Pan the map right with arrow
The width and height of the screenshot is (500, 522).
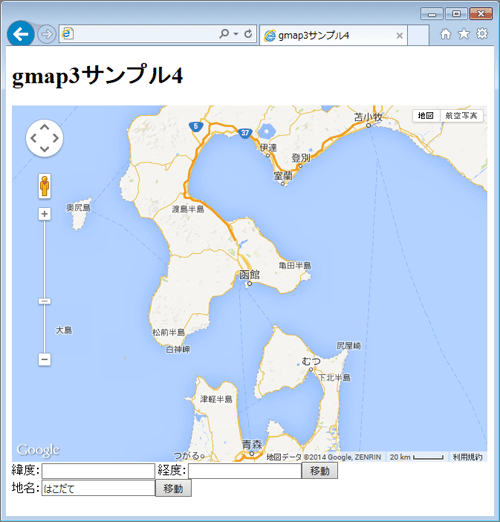55,138
